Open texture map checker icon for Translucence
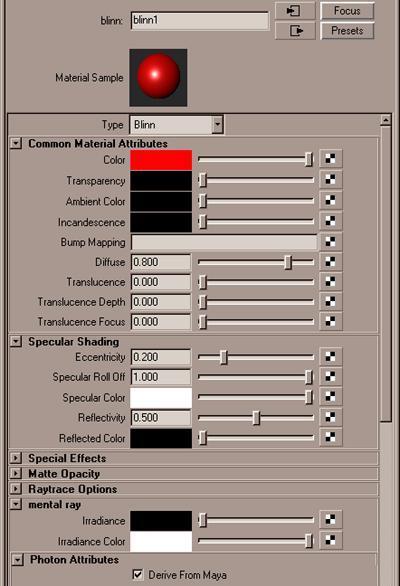Screen dimensions: 400x586 [330, 282]
